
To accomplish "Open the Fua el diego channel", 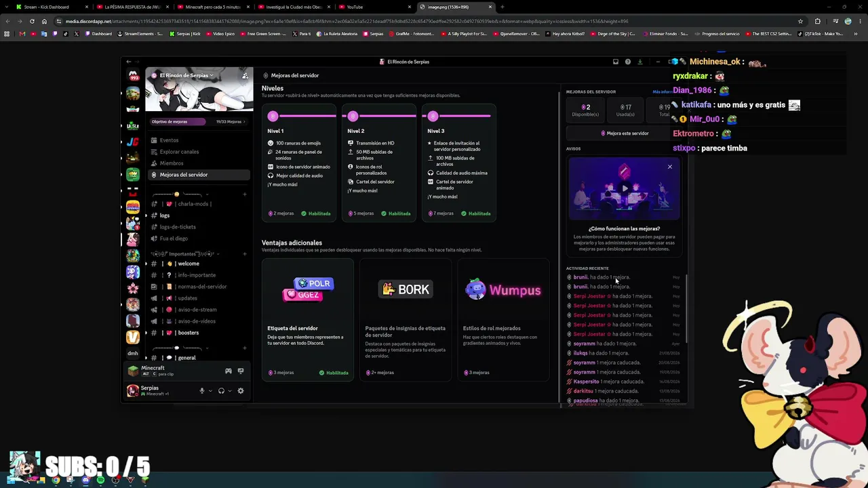I will (199, 239).
